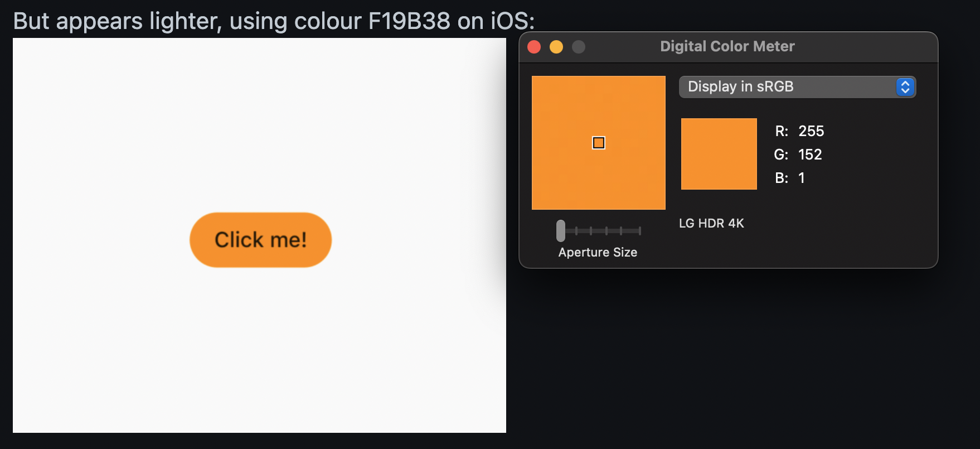This screenshot has height=449, width=980.
Task: Click the aperture square in the magnified preview
Action: 598,143
